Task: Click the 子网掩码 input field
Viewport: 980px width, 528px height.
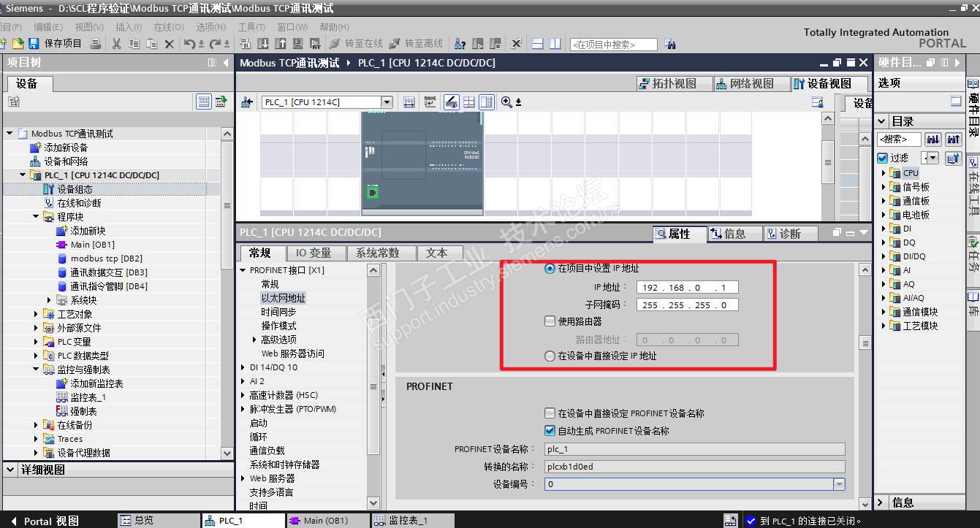Action: click(687, 305)
